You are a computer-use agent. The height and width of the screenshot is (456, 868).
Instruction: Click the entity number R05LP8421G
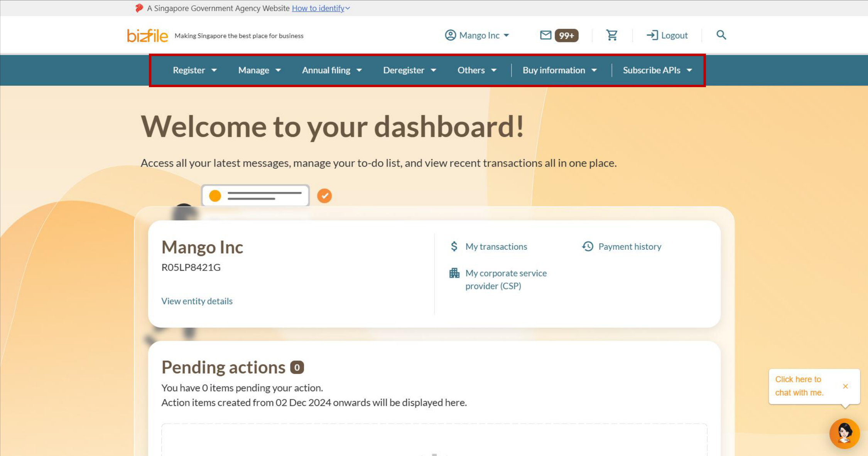click(191, 267)
